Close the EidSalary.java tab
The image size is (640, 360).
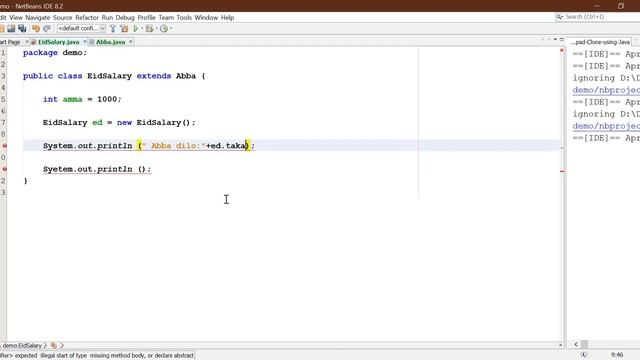coord(85,42)
